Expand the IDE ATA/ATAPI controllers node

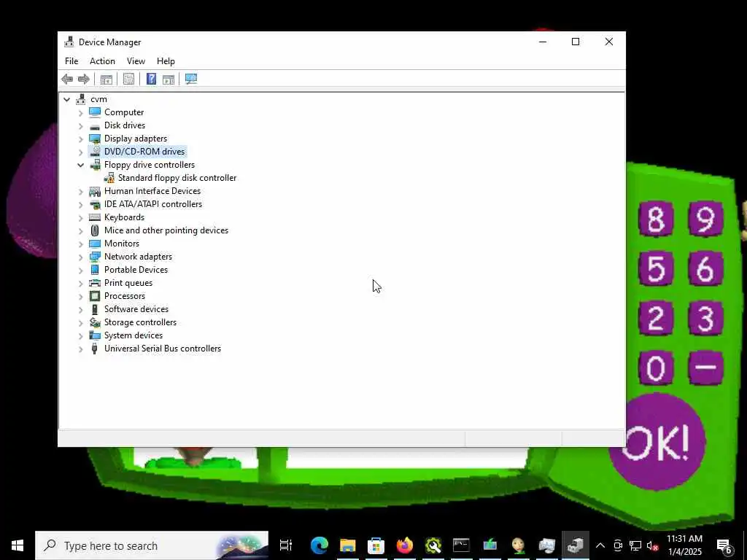[80, 204]
